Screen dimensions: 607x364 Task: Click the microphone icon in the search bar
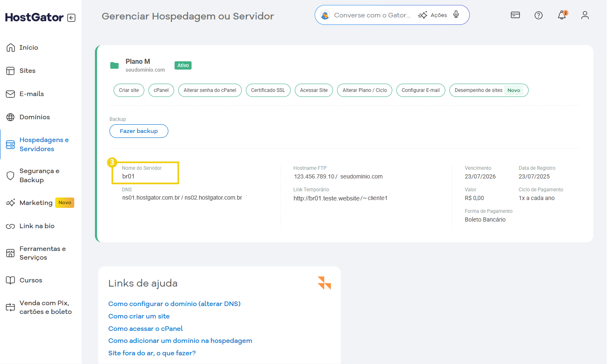coord(456,14)
